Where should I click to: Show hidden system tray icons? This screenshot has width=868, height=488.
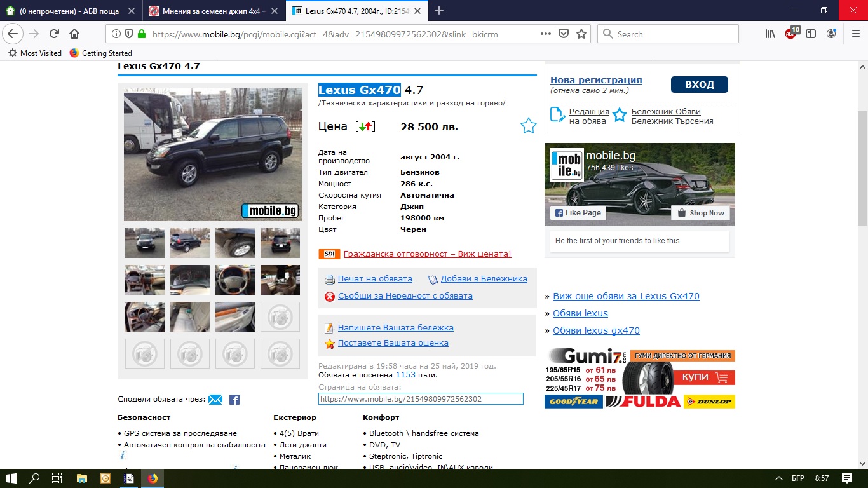[779, 478]
